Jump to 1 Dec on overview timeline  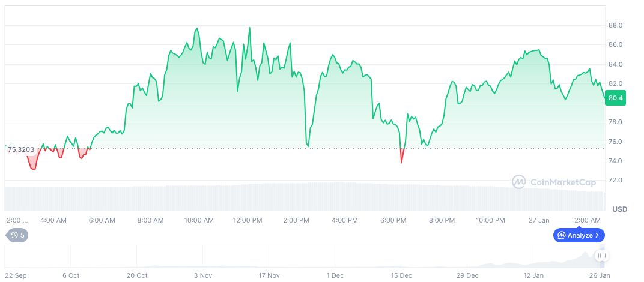(335, 275)
